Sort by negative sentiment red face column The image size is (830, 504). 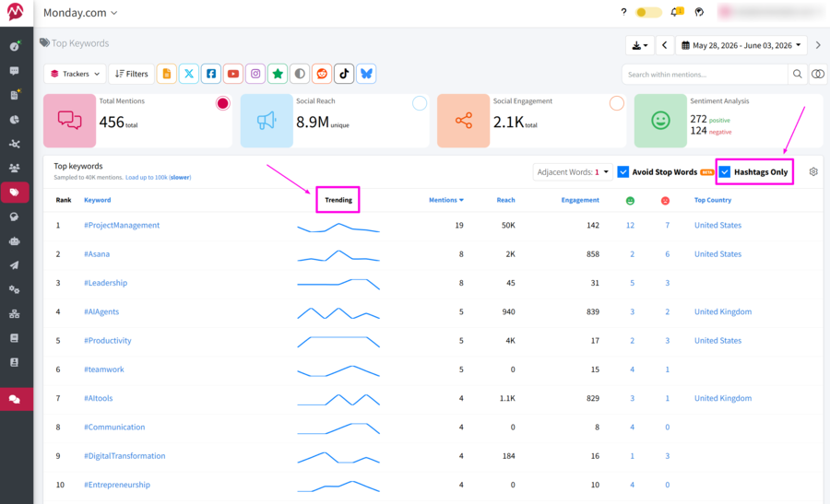[x=665, y=201]
